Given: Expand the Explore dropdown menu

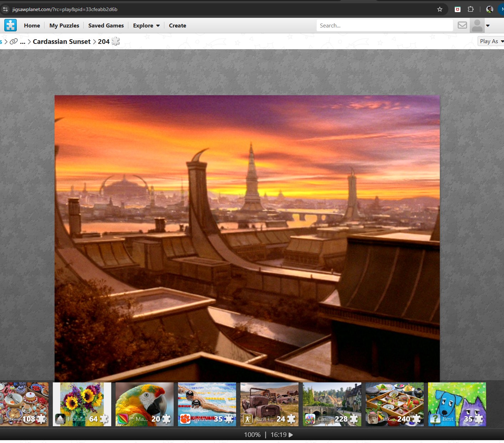Looking at the screenshot, I should point(146,26).
